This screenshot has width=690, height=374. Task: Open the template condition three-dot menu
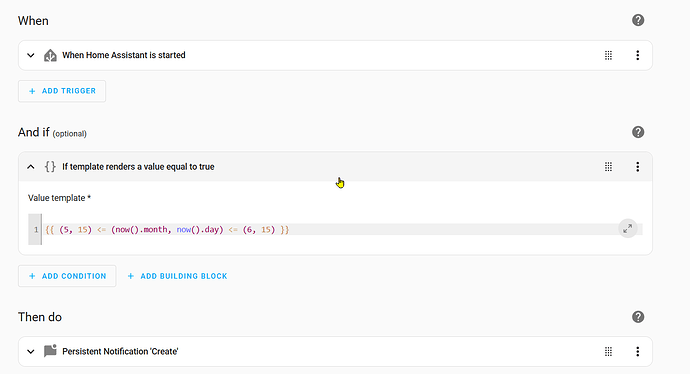coord(638,167)
